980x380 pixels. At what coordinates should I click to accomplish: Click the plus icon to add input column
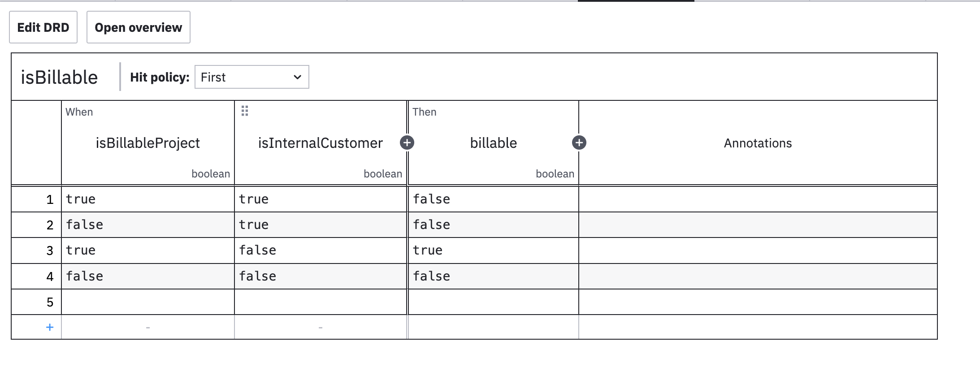pyautogui.click(x=407, y=143)
